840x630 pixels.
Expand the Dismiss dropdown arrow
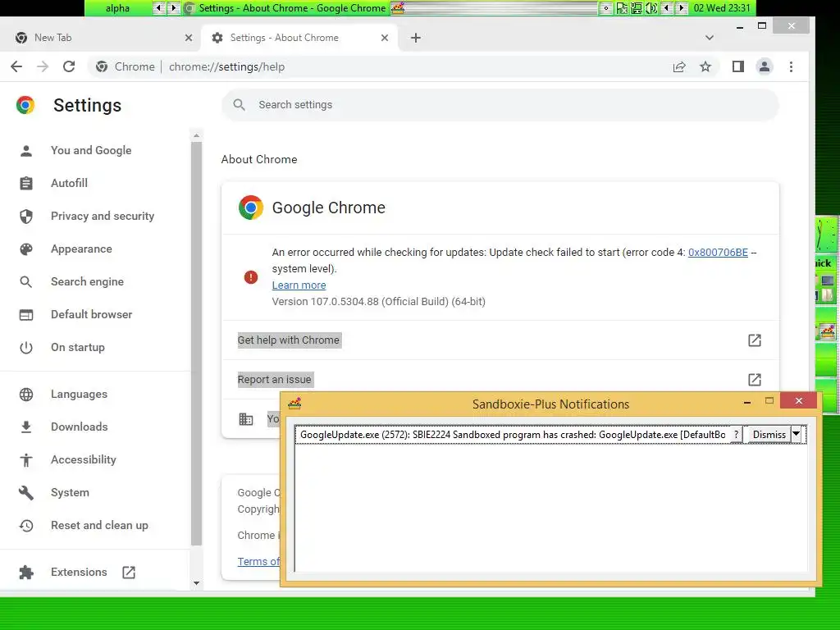click(x=797, y=434)
